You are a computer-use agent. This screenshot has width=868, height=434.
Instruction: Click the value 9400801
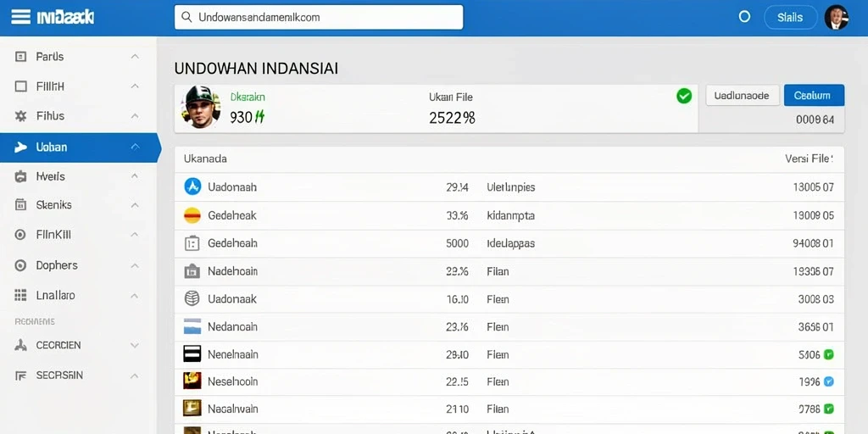coord(813,243)
